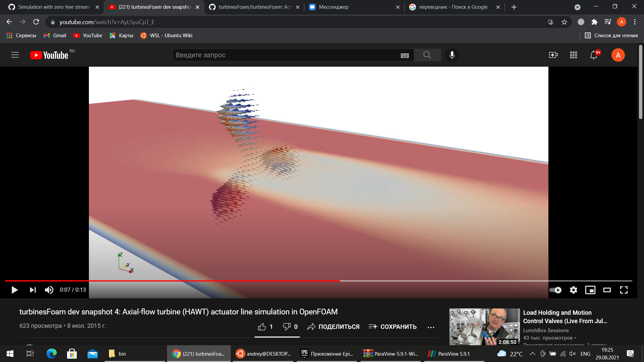Click the Create video icon
644x362 pixels.
553,55
